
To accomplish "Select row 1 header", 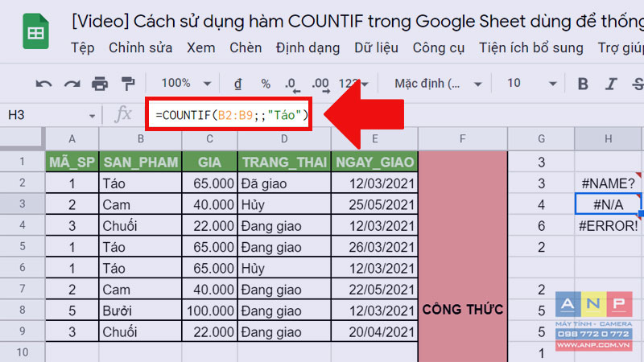I will pyautogui.click(x=23, y=162).
